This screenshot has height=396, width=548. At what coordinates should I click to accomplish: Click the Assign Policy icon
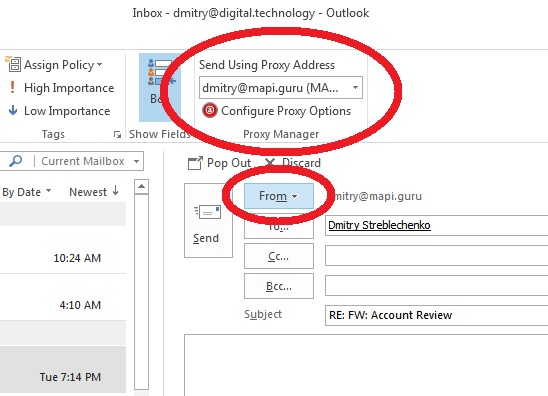coord(13,64)
